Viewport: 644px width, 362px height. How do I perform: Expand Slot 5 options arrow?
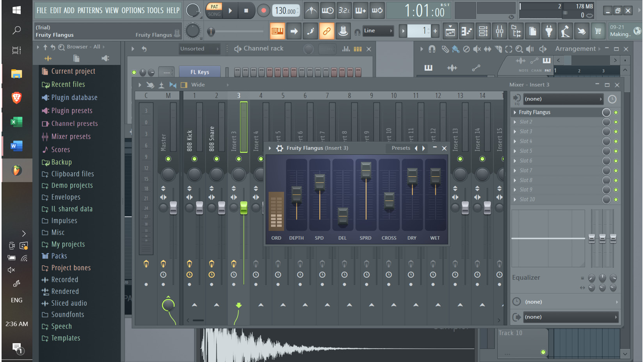[515, 151]
